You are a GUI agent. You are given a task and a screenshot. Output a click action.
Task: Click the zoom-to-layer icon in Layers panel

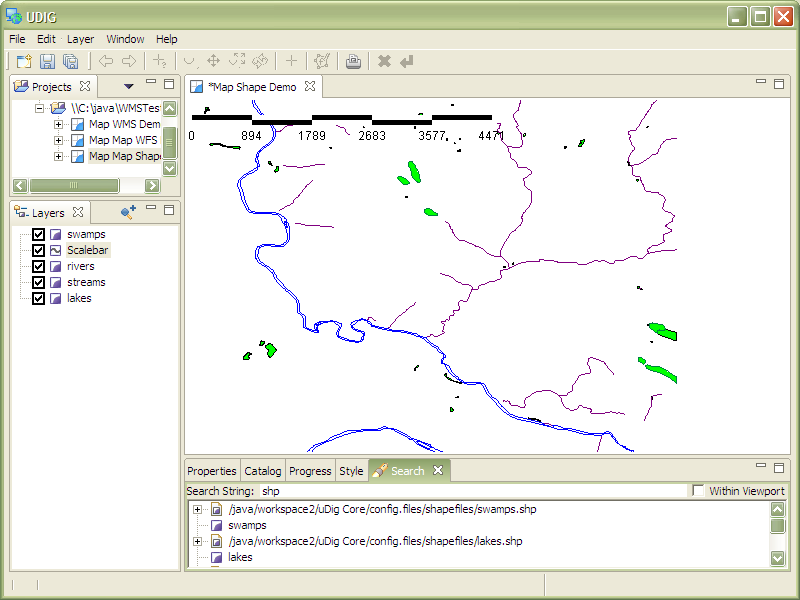click(128, 212)
